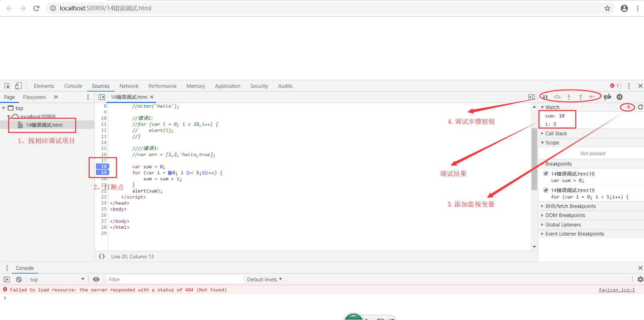
Task: Open the navigator pane options menu
Action: (88, 97)
